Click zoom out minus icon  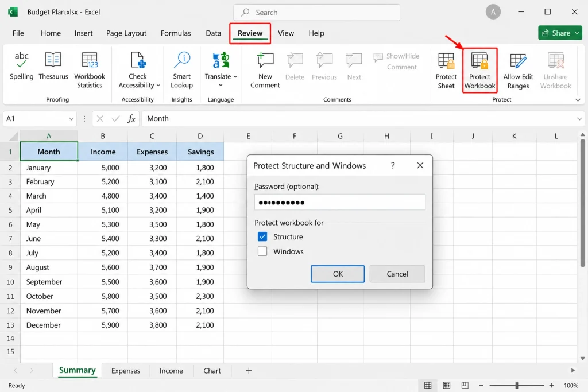coord(482,385)
